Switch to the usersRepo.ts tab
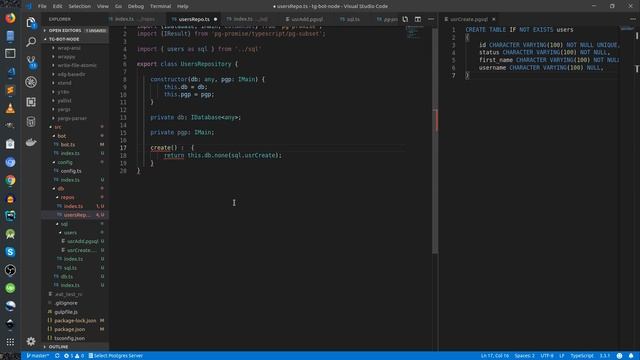 pyautogui.click(x=194, y=19)
